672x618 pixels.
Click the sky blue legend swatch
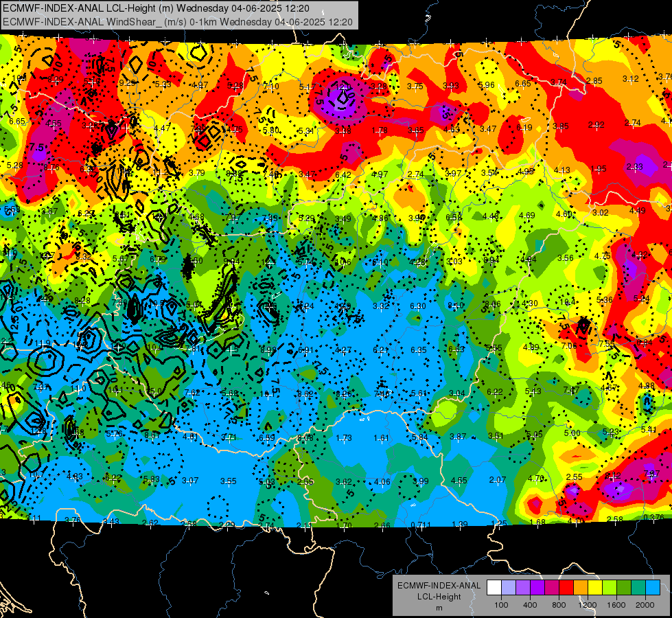[653, 588]
